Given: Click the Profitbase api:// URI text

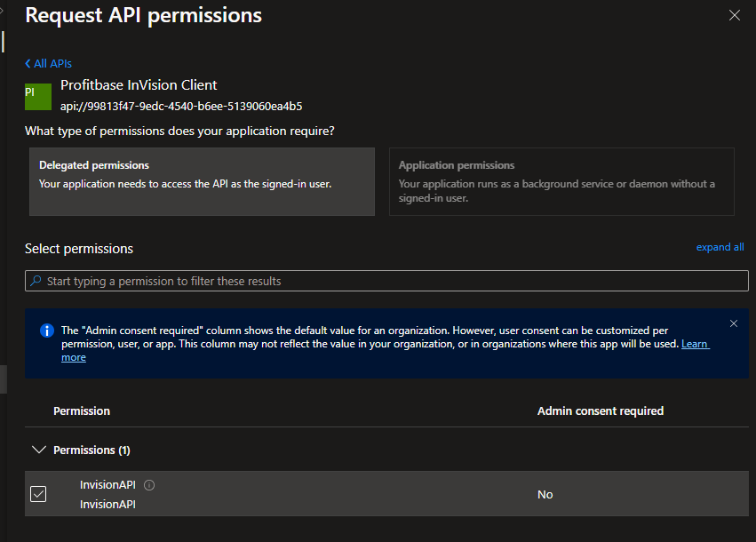Looking at the screenshot, I should (181, 107).
